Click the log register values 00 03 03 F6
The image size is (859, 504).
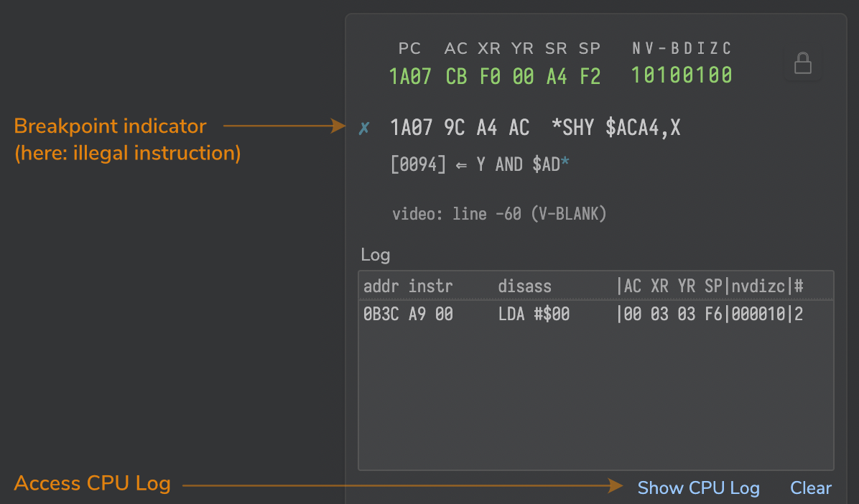point(673,314)
